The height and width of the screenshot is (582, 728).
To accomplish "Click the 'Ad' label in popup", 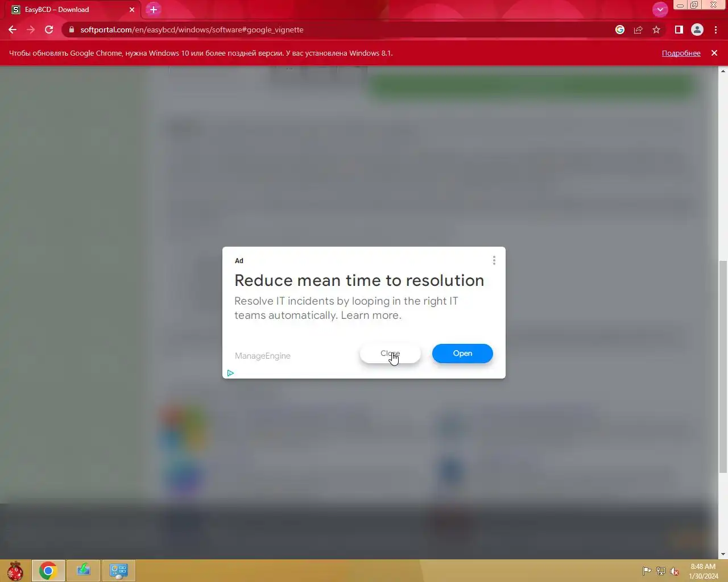I will (x=239, y=261).
